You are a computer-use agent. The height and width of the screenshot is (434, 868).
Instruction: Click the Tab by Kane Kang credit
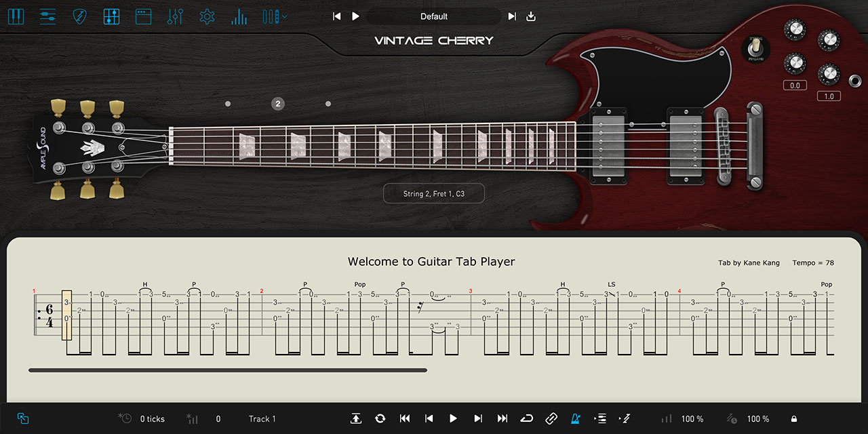[x=749, y=263]
